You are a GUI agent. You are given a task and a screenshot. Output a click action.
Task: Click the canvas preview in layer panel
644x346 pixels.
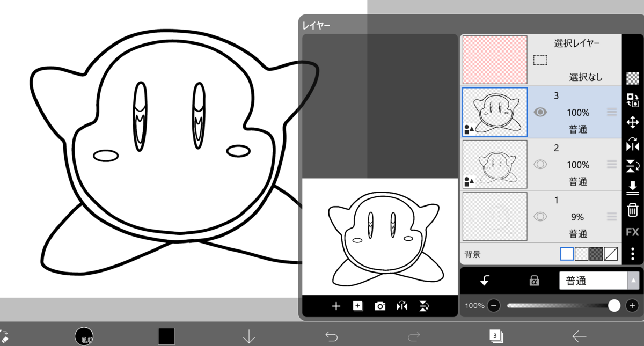coord(379,237)
